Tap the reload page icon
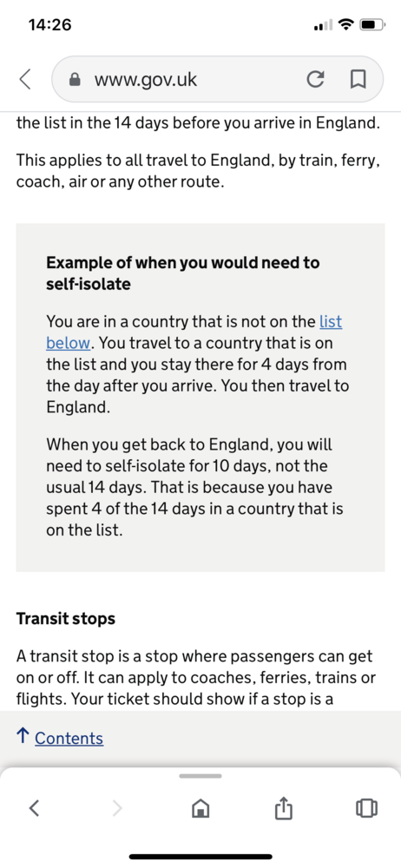The height and width of the screenshot is (868, 401). pyautogui.click(x=315, y=80)
